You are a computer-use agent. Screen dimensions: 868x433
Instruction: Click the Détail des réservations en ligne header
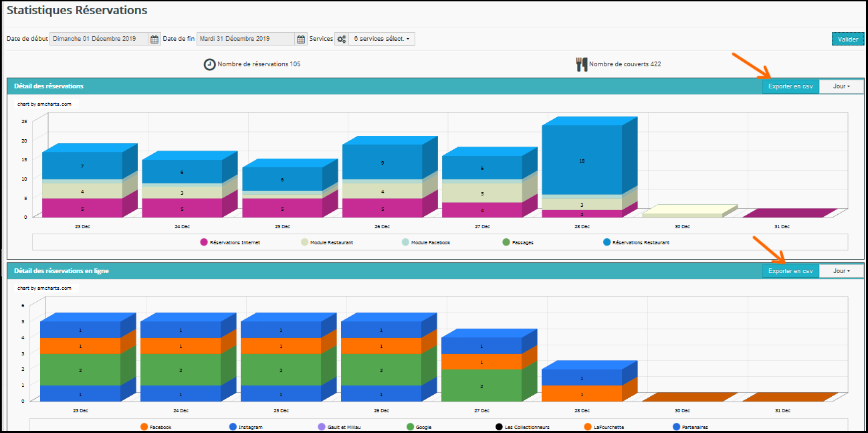pos(62,271)
